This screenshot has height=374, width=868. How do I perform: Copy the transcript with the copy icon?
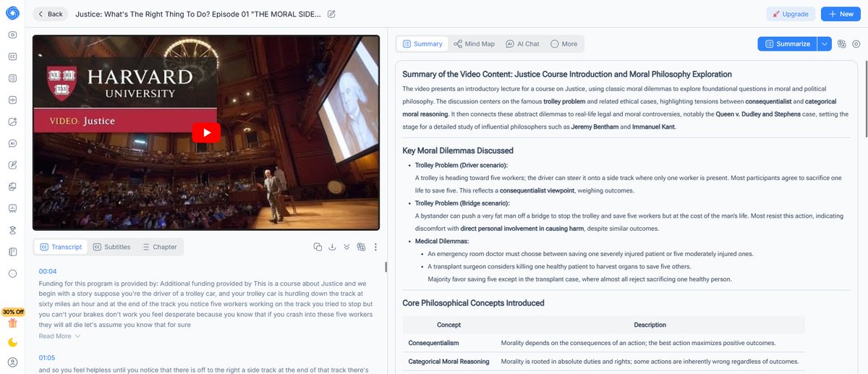coord(318,247)
